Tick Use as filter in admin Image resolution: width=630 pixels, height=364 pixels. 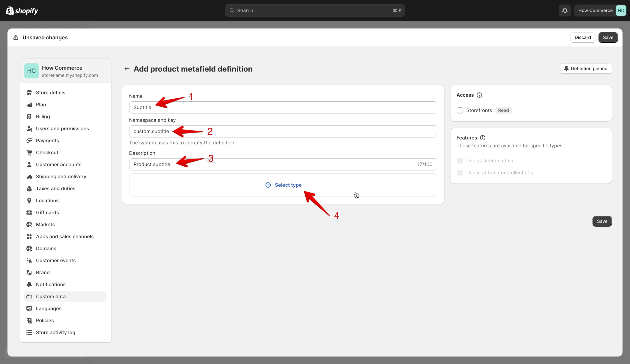coord(460,161)
